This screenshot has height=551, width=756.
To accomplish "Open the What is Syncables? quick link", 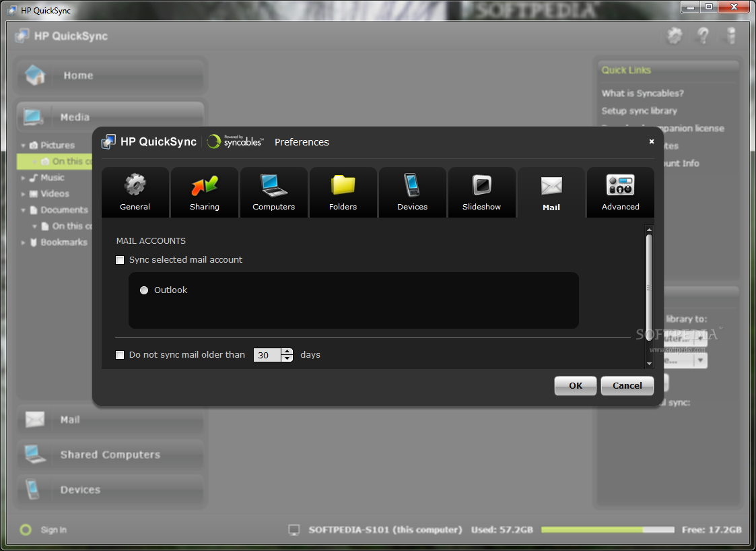I will [642, 93].
